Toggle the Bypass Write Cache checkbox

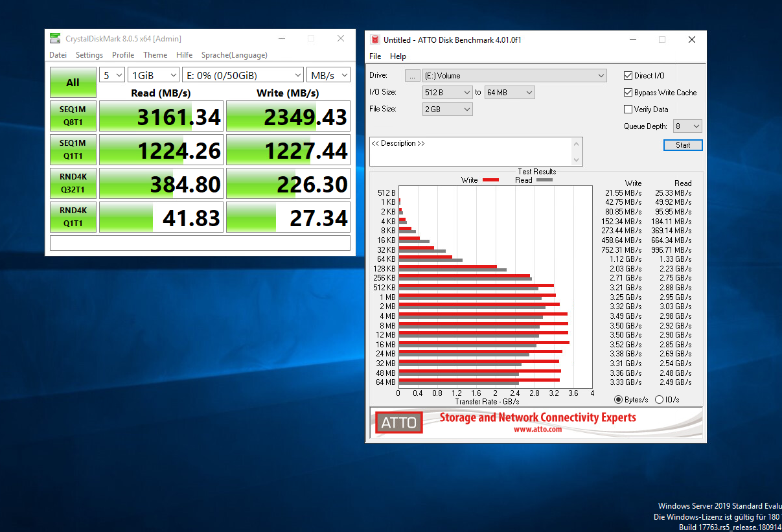pyautogui.click(x=628, y=93)
